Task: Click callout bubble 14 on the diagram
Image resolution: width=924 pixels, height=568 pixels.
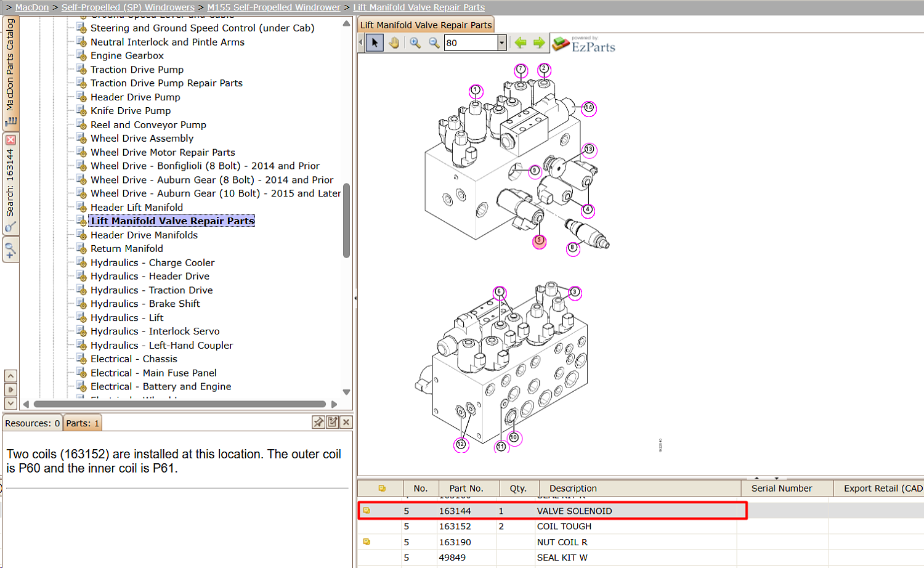Action: click(589, 108)
